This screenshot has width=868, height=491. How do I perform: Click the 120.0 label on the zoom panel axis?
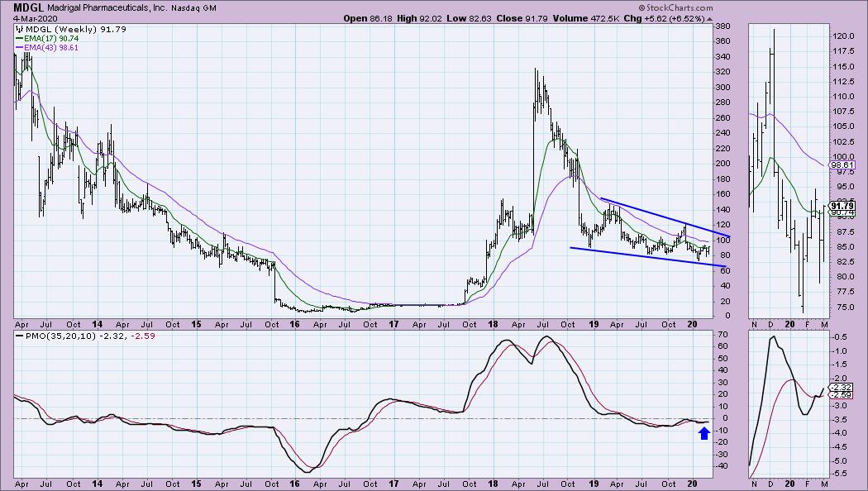coord(842,36)
